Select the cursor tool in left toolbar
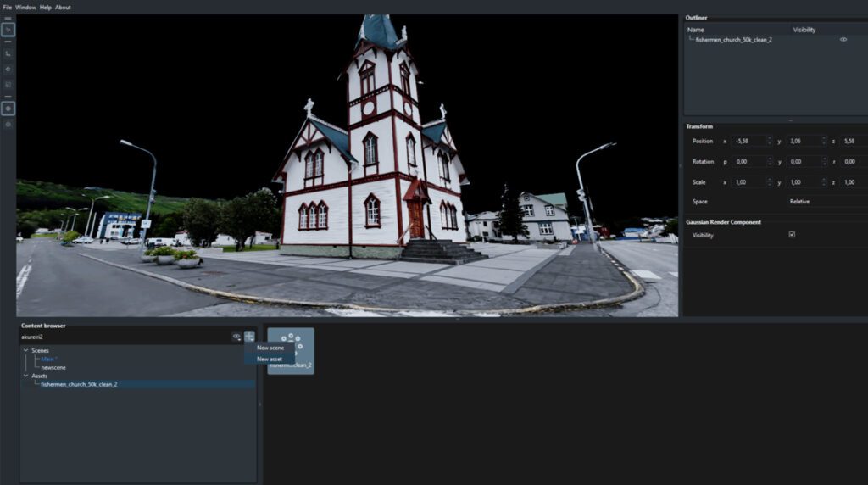 point(8,30)
